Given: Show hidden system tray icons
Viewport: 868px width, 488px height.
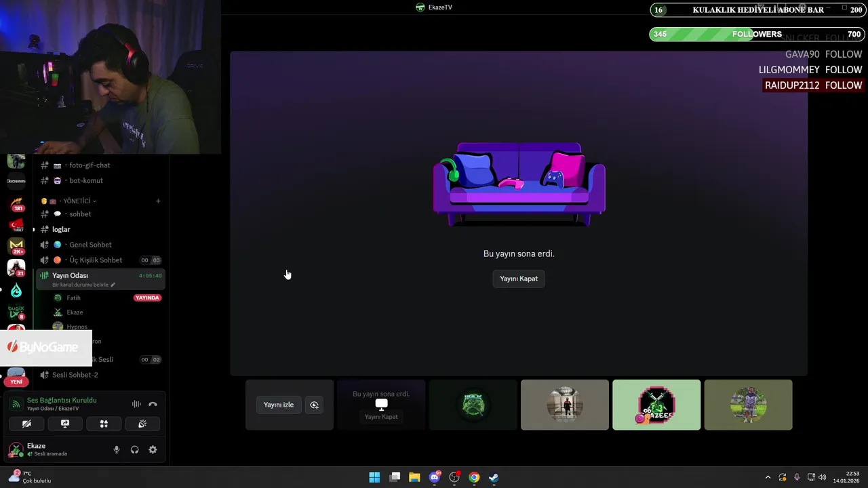Looking at the screenshot, I should click(x=768, y=477).
